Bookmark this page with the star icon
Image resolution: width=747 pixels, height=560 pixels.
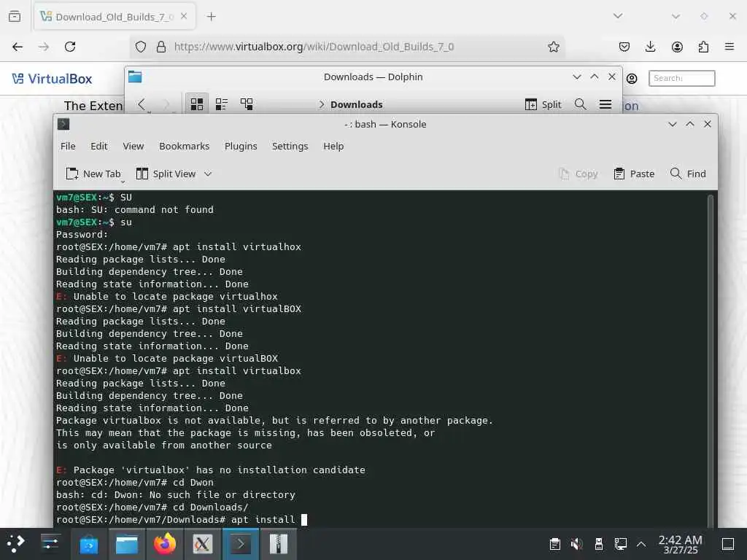[553, 47]
